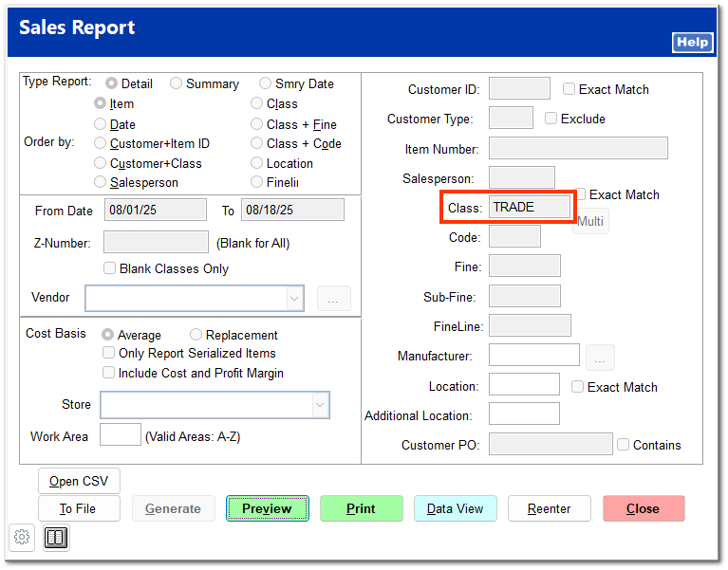Viewport: 728px width, 570px height.
Task: Toggle Exclude for Customer Type
Action: [551, 119]
